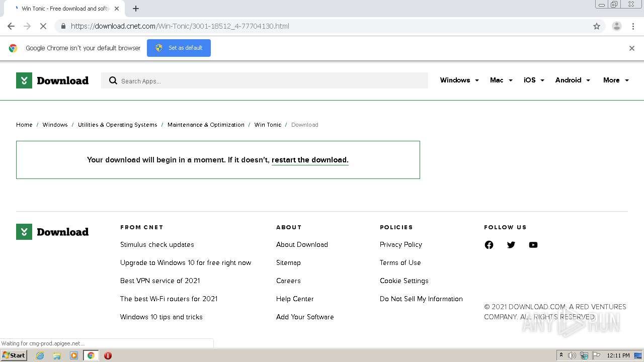The height and width of the screenshot is (362, 644).
Task: Click the red Opera-style taskbar icon
Action: click(x=108, y=355)
